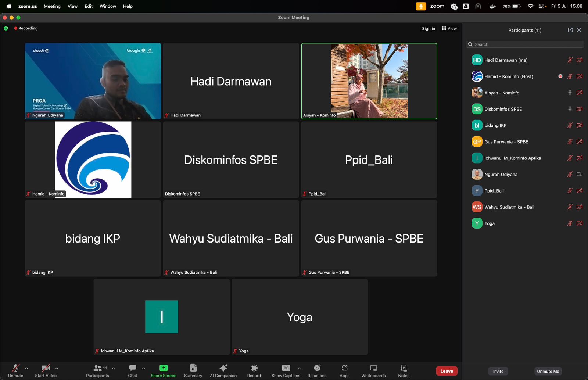Pop out the Participants panel
The height and width of the screenshot is (380, 588).
570,30
